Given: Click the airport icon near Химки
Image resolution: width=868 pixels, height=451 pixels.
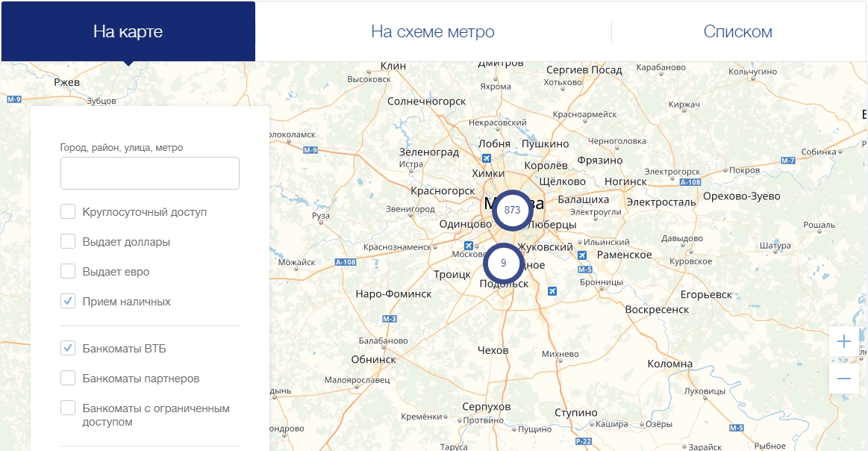Looking at the screenshot, I should pos(487,158).
